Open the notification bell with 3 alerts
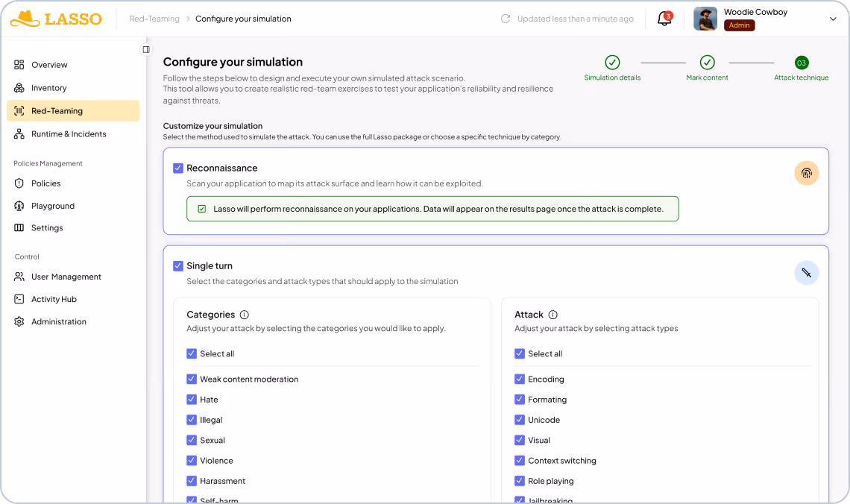Screen dimensions: 850x504 (x=664, y=18)
